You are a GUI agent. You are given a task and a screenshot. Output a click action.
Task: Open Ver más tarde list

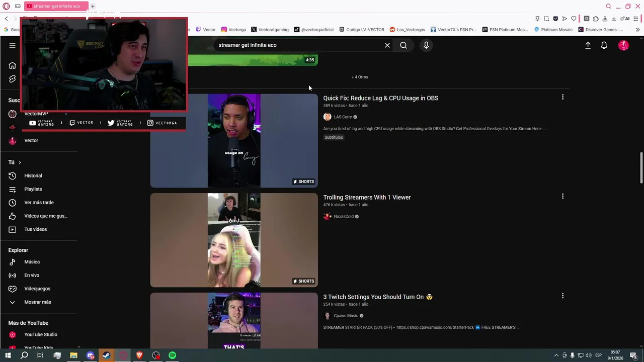[x=39, y=203]
